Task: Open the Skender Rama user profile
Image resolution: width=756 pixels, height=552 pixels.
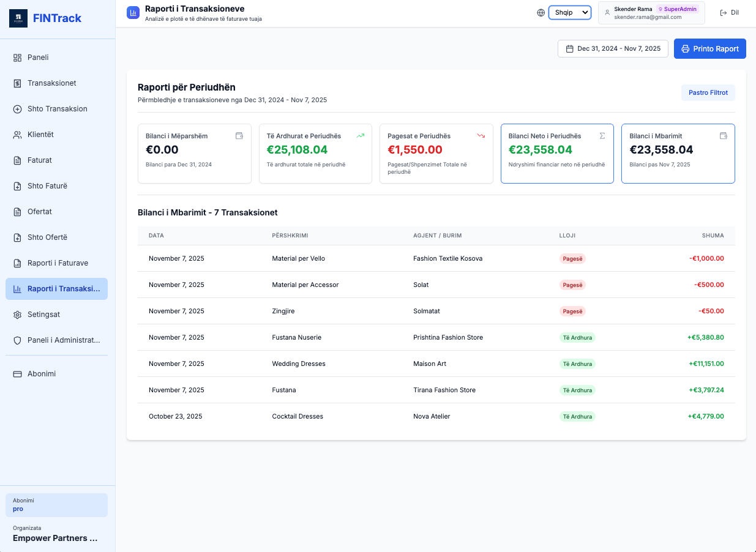Action: click(651, 13)
